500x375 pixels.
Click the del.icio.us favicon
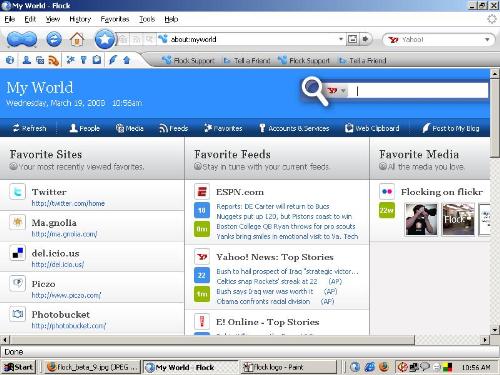coord(17,253)
